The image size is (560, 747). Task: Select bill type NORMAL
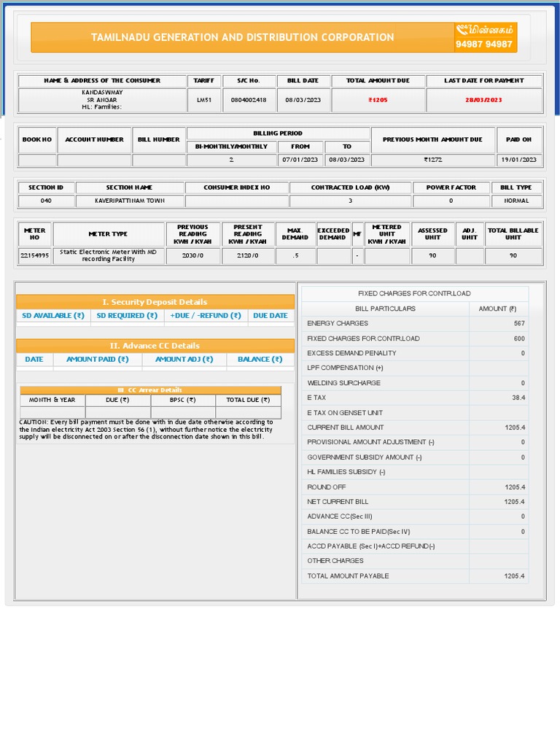[516, 201]
